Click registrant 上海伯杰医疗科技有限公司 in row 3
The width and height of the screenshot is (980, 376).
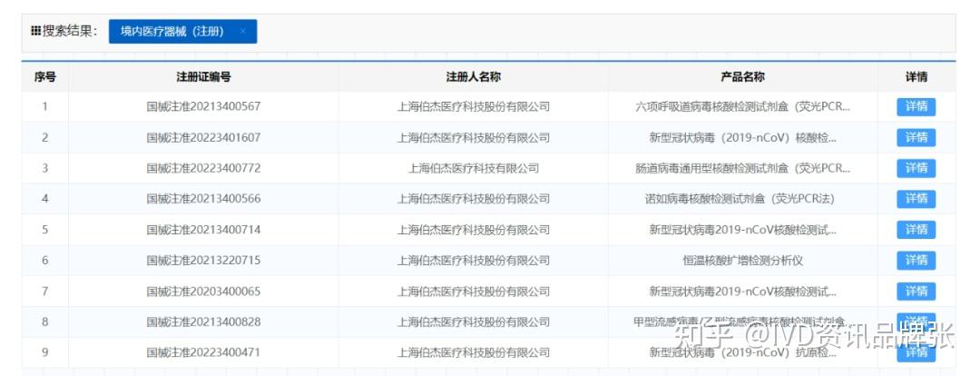pos(473,168)
